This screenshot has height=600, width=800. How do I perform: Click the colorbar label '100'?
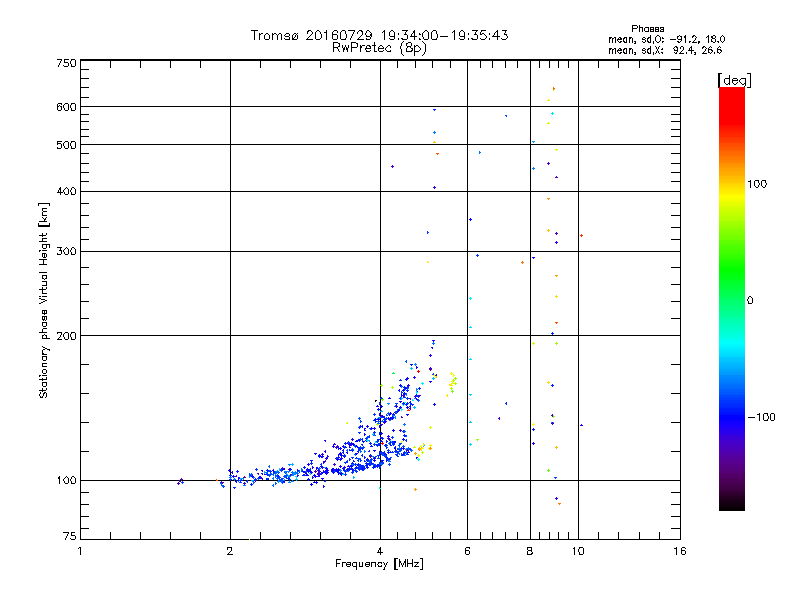tap(757, 184)
